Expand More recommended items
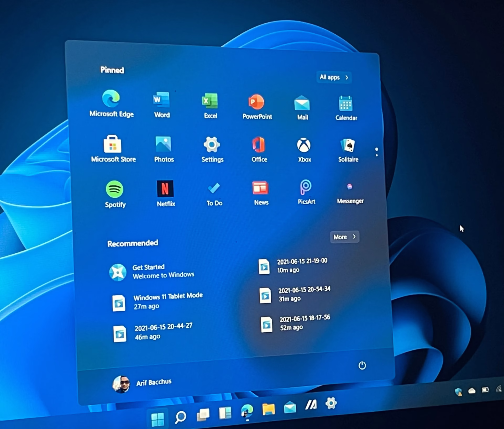This screenshot has height=429, width=504. pyautogui.click(x=344, y=237)
